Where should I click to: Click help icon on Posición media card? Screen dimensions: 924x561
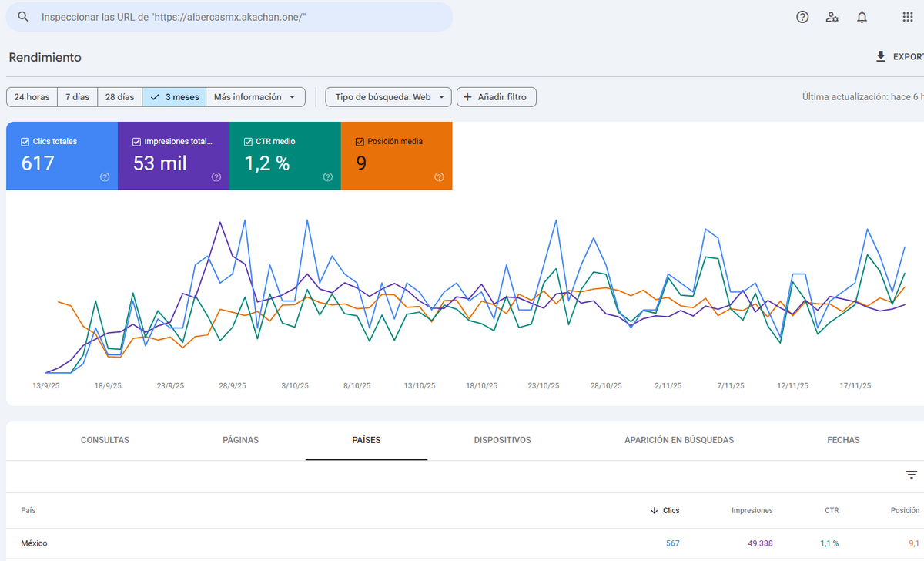[439, 177]
